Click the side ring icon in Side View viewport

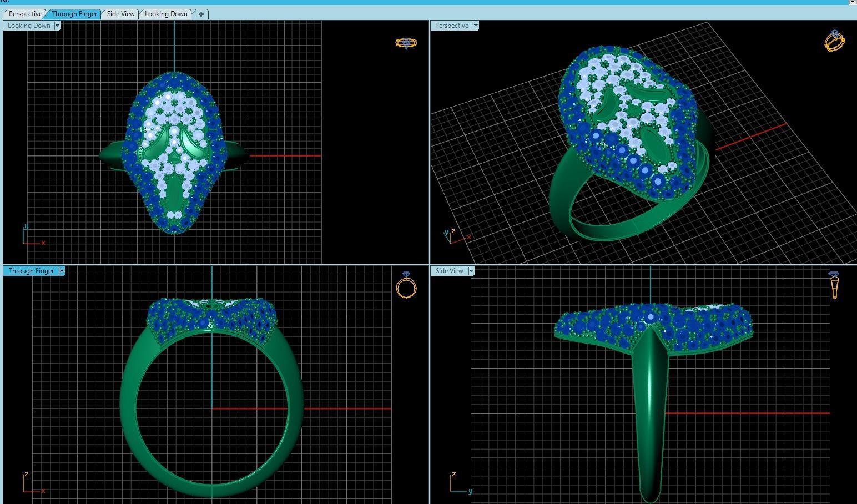tap(834, 285)
